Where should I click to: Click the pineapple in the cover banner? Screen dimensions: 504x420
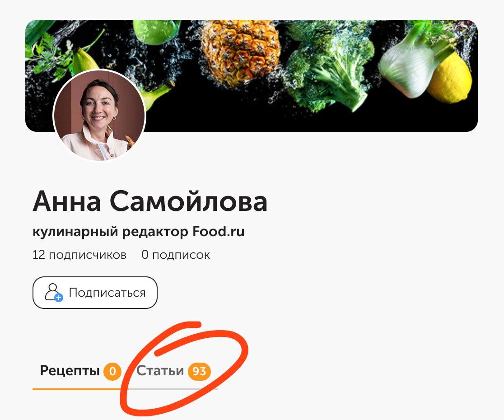240,52
